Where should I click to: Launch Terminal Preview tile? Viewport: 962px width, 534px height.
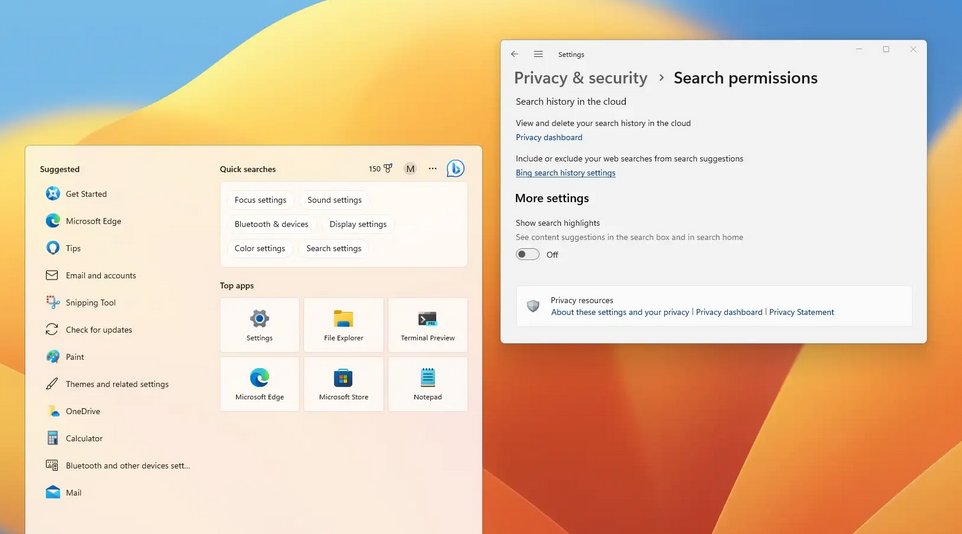coord(428,325)
